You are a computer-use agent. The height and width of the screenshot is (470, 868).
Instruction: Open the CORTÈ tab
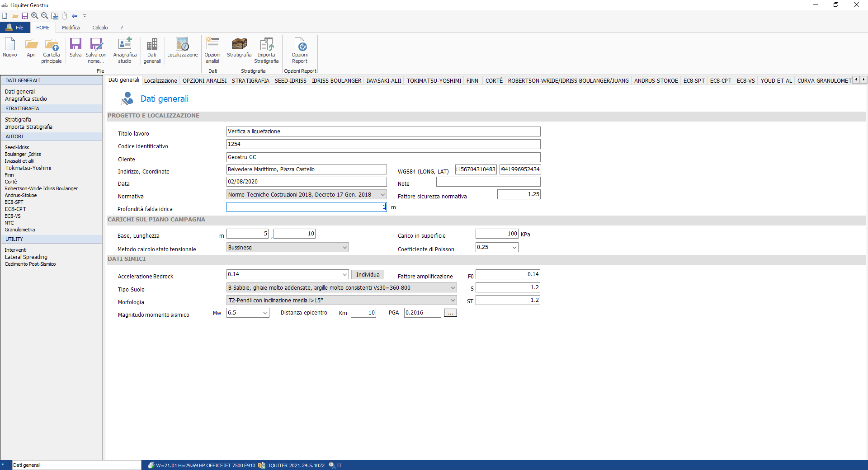pos(494,81)
